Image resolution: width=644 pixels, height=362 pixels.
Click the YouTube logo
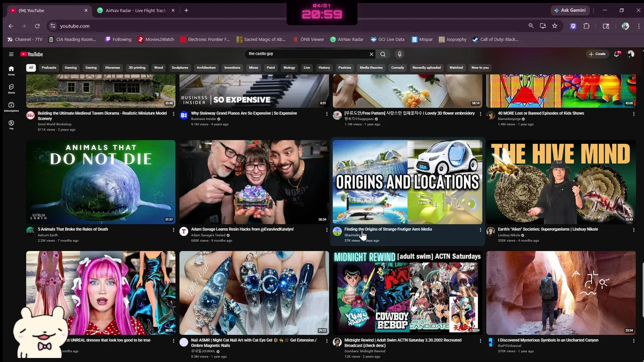click(x=32, y=54)
